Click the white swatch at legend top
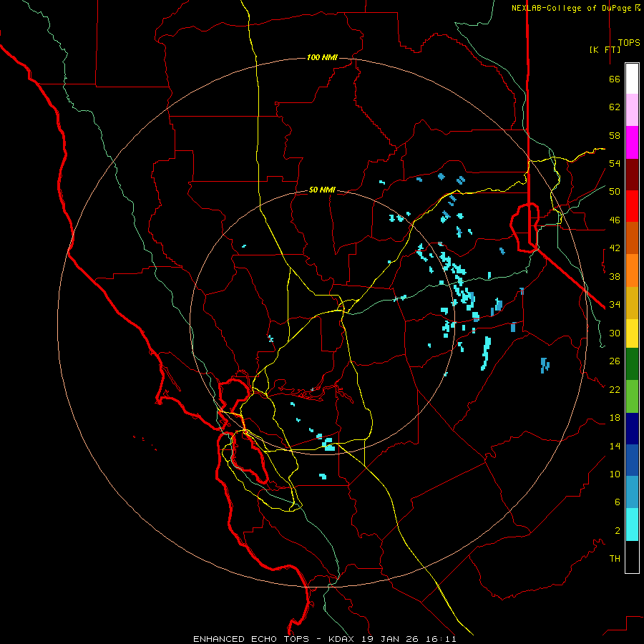This screenshot has height=644, width=644. pyautogui.click(x=632, y=79)
